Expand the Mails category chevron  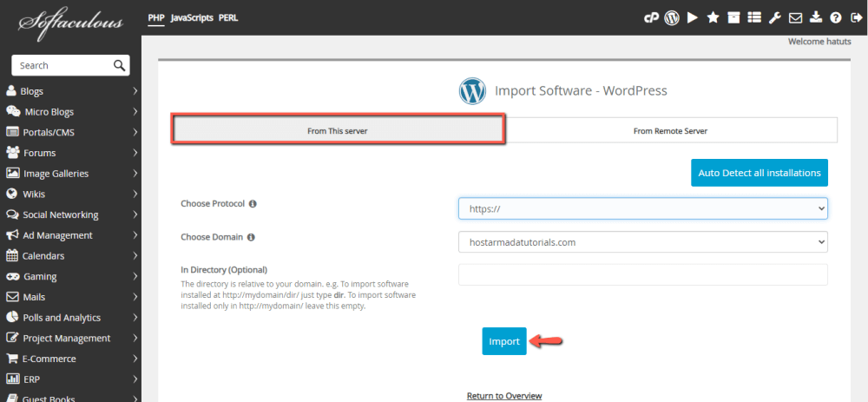click(135, 297)
